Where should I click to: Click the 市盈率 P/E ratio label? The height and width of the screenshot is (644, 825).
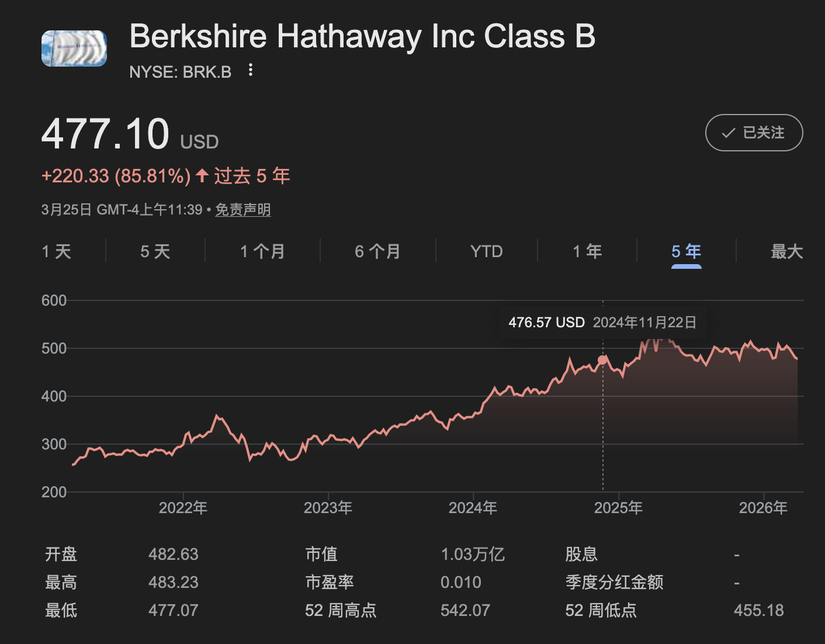(330, 582)
